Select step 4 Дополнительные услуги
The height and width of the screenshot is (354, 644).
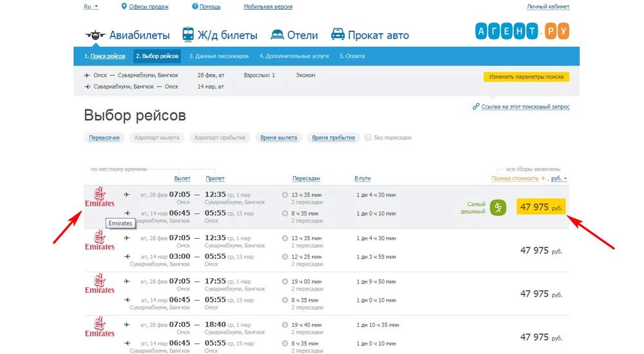[x=294, y=56]
